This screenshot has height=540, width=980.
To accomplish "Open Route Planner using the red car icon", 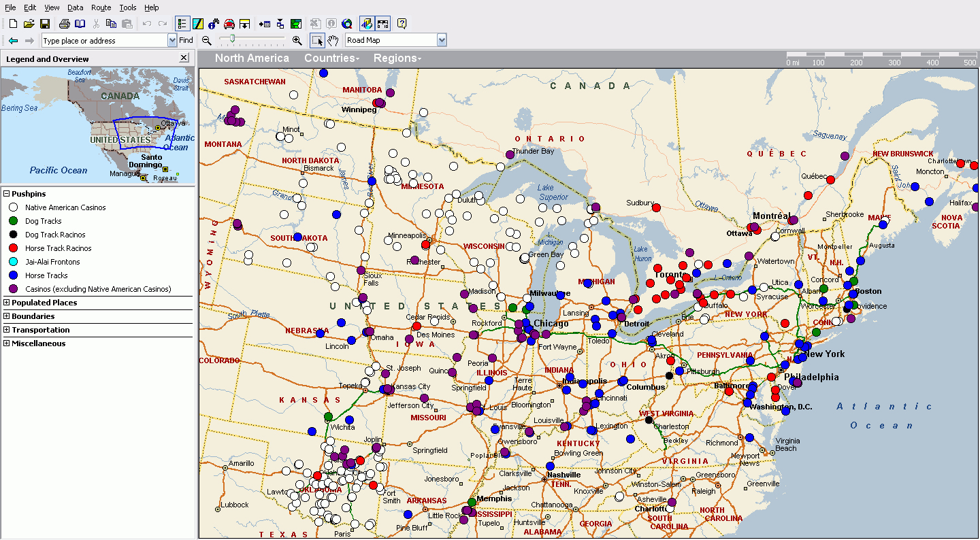I will [229, 24].
